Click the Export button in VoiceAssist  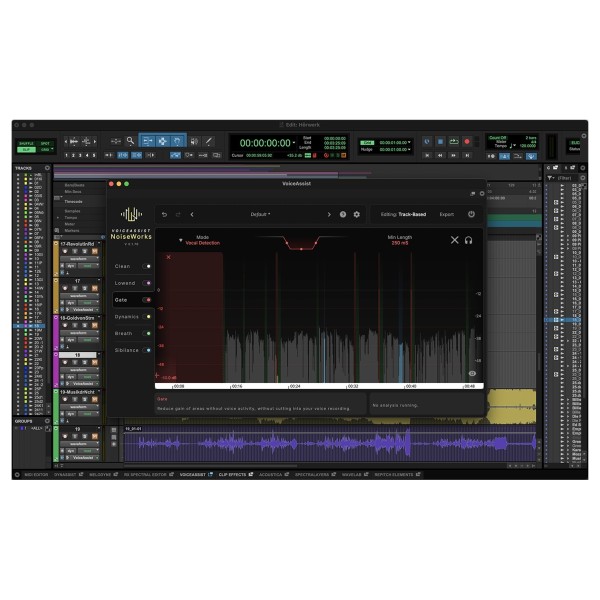(x=447, y=214)
